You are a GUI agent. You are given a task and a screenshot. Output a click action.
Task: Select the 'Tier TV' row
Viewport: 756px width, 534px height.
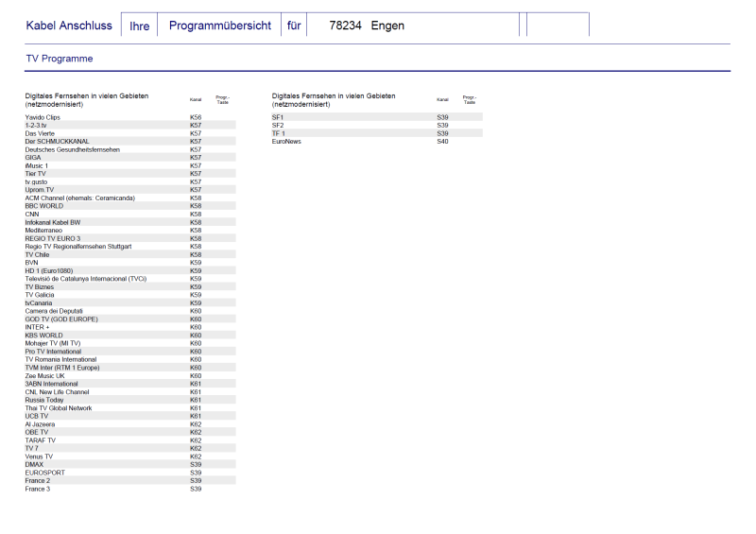coord(130,174)
